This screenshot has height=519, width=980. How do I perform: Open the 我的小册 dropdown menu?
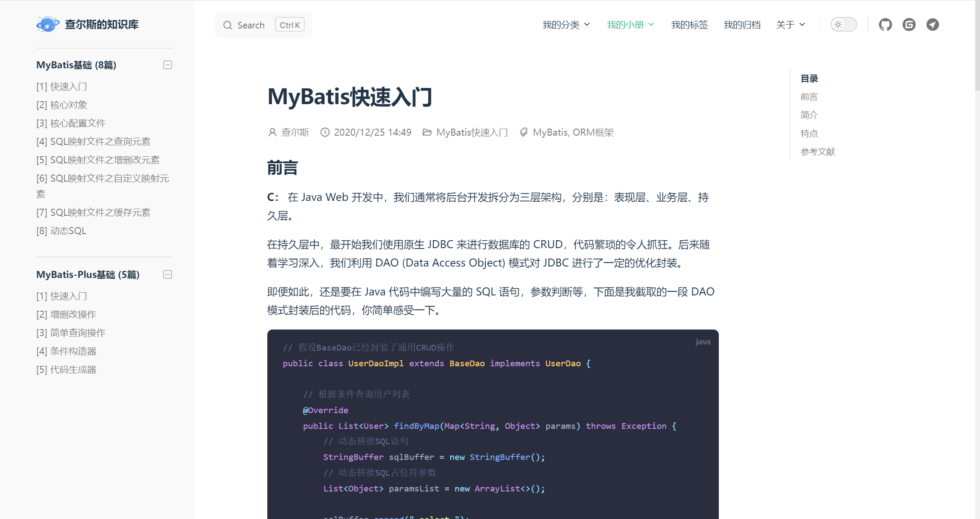pos(630,25)
